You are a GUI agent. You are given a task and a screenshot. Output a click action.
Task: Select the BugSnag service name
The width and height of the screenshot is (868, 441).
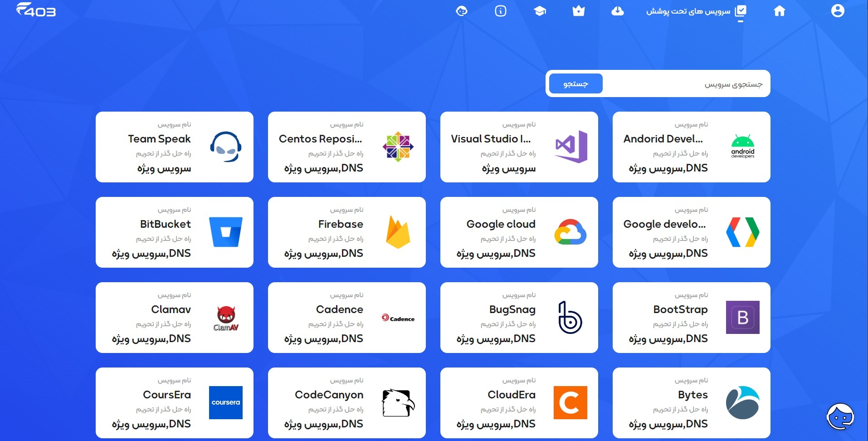[512, 310]
